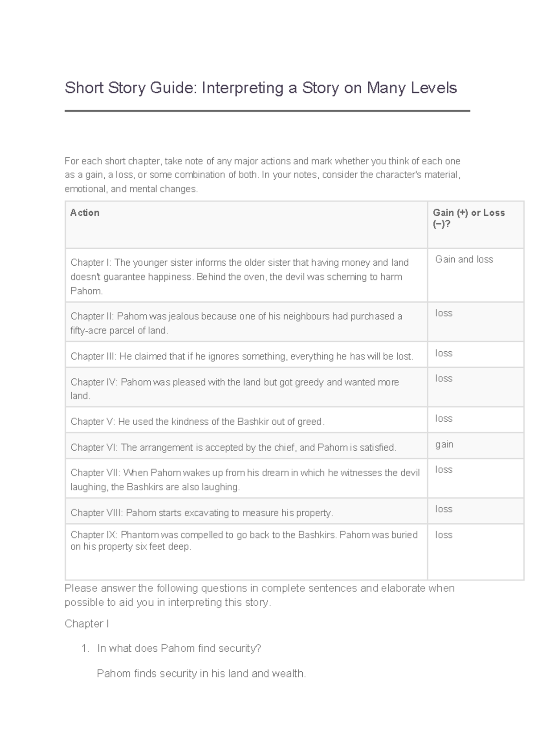Image resolution: width=535 pixels, height=756 pixels.
Task: Click the Chapter VII dream description cell
Action: pos(245,480)
